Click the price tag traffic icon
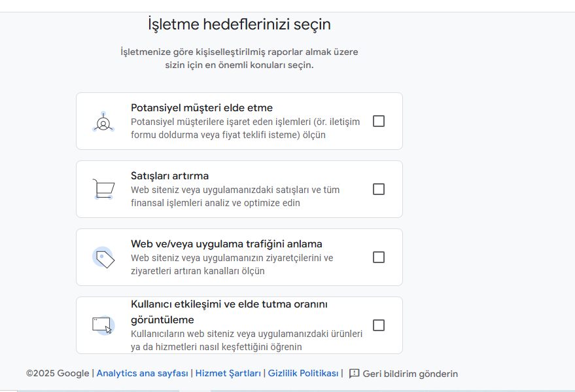 103,258
